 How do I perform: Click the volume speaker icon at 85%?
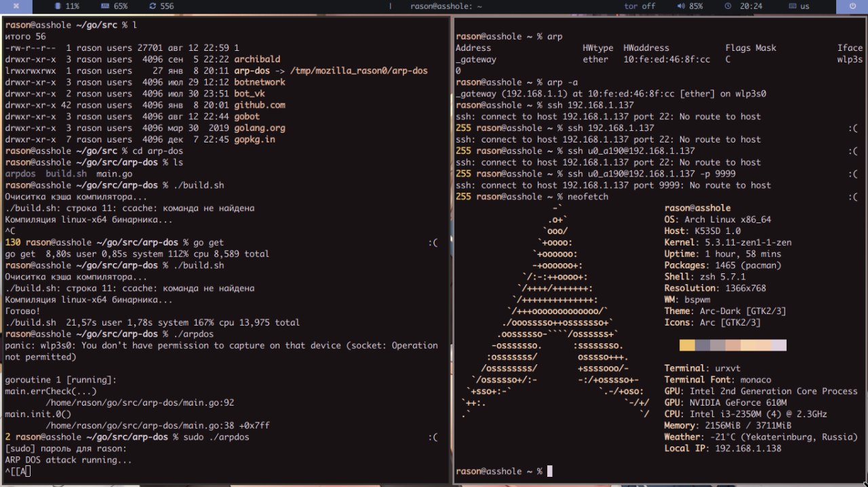pyautogui.click(x=681, y=6)
